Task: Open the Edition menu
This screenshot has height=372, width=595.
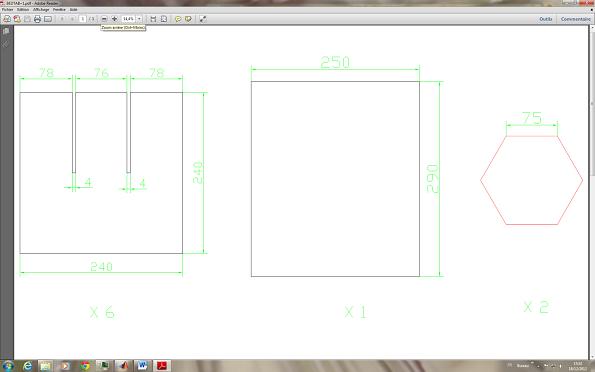Action: click(x=23, y=9)
